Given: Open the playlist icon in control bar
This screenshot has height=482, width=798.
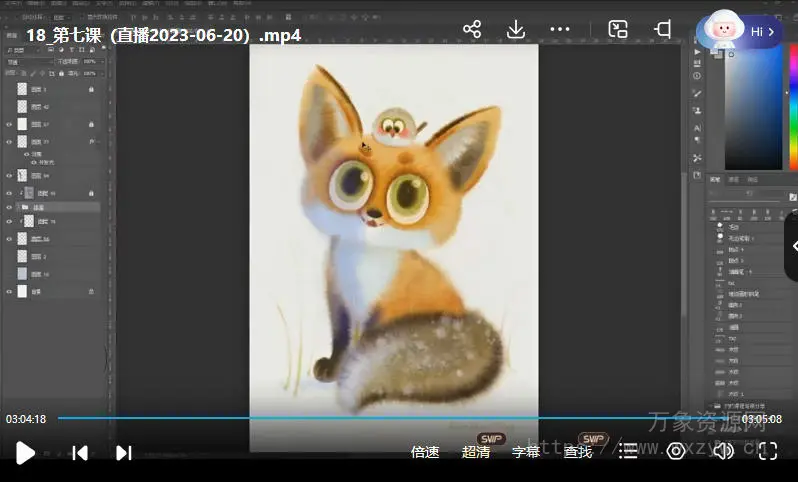Looking at the screenshot, I should click(628, 452).
